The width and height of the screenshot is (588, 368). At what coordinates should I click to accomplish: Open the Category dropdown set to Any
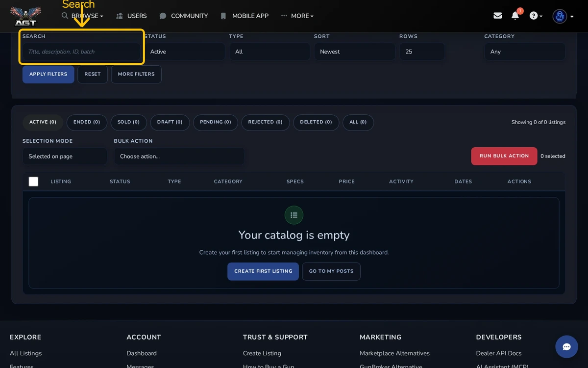[x=525, y=52]
